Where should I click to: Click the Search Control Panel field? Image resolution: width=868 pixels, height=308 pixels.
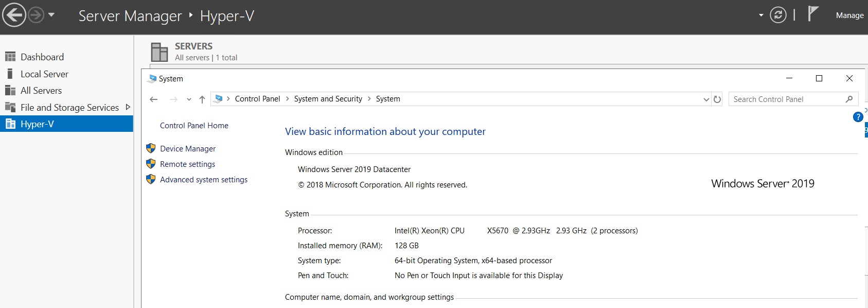787,99
